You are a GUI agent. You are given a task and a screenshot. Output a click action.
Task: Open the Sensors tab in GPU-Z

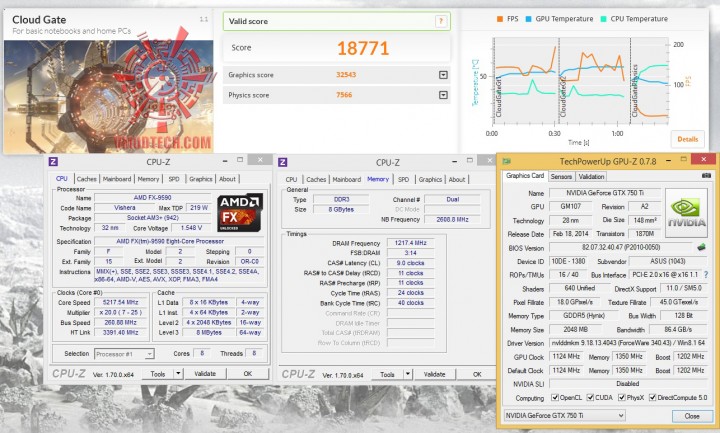[561, 176]
